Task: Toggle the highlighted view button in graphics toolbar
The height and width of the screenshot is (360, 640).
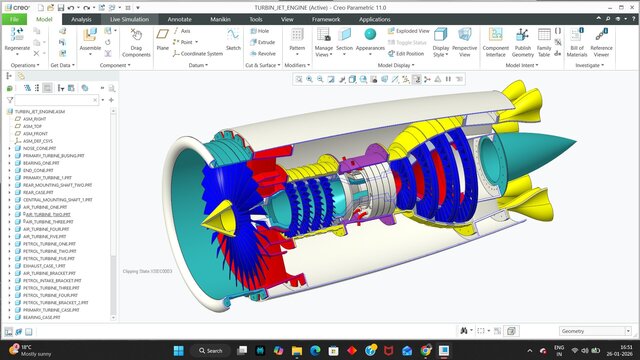Action: 416,79
